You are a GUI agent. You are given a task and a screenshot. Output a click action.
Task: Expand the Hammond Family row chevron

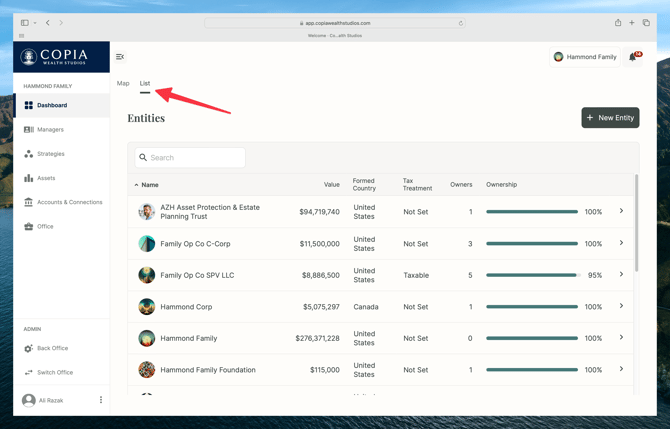click(x=621, y=338)
